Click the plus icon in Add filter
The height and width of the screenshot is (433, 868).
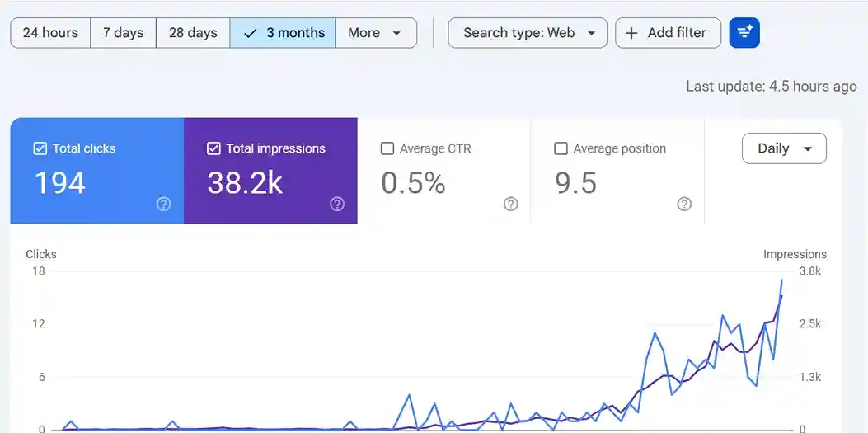[631, 33]
